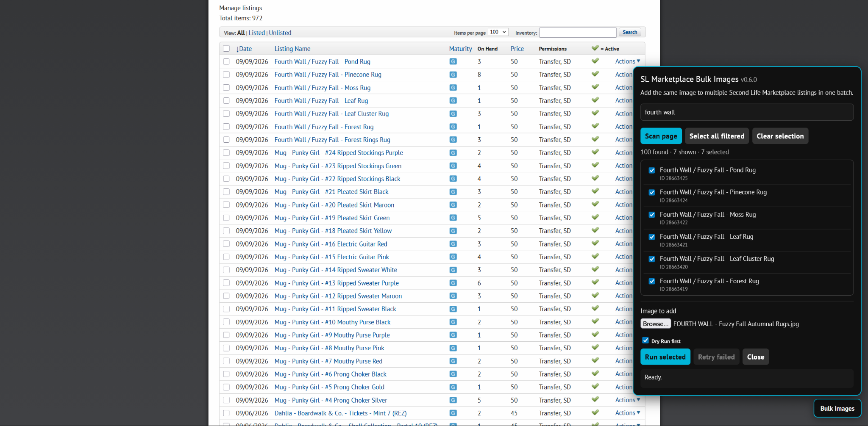Close the Bulk Images panel
Screen dimensions: 868x426
(755, 357)
